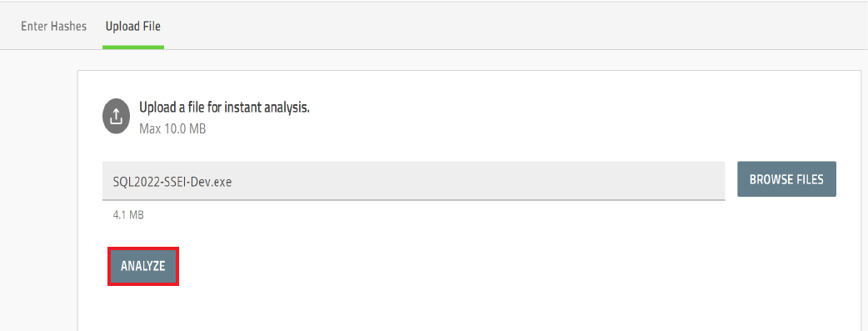Switch to the Enter Hashes tab

pyautogui.click(x=53, y=26)
